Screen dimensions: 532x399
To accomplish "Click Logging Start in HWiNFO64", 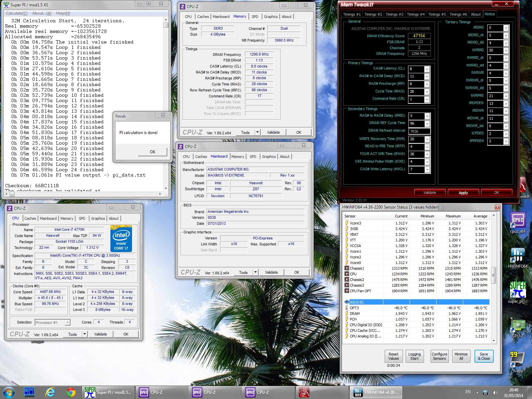I will [x=414, y=356].
